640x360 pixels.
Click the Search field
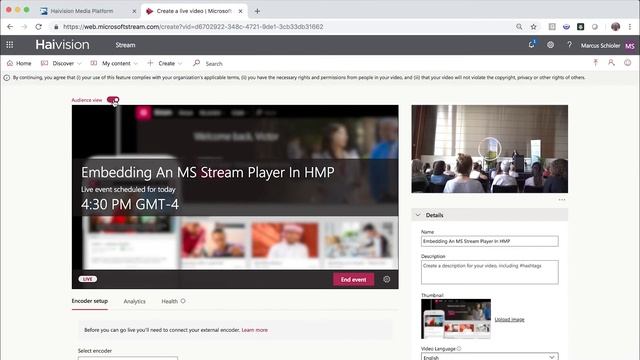point(214,64)
